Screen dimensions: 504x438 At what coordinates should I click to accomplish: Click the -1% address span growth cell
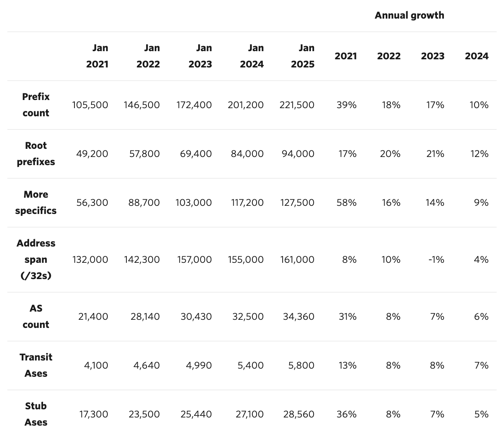pos(436,260)
